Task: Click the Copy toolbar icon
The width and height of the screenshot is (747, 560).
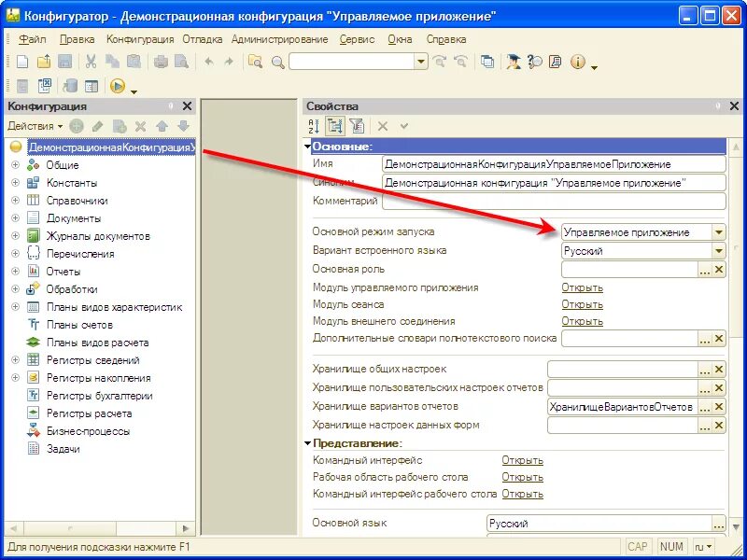Action: pos(112,62)
